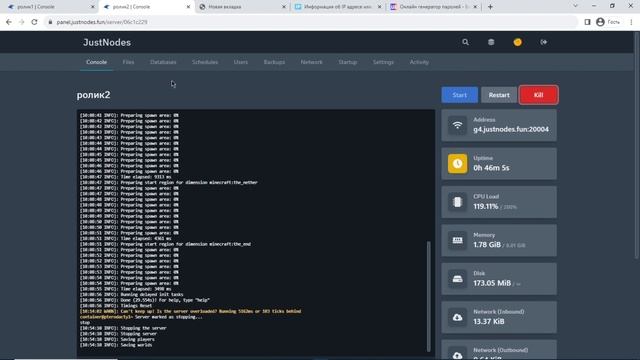Viewport: 640px width, 360px height.
Task: Open the Databases tab
Action: pos(163,62)
